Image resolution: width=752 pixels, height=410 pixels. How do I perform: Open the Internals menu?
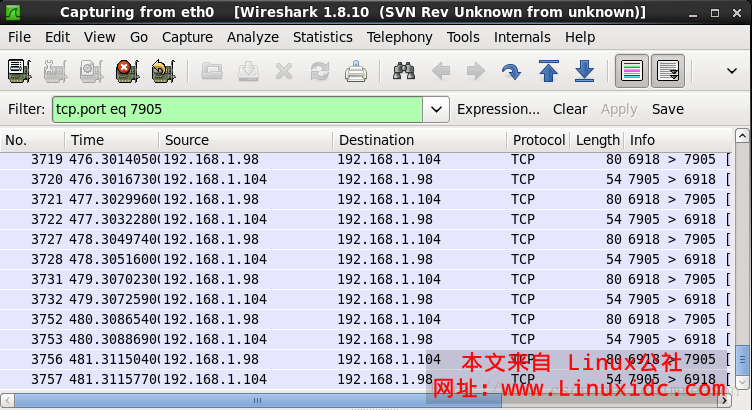[x=522, y=37]
